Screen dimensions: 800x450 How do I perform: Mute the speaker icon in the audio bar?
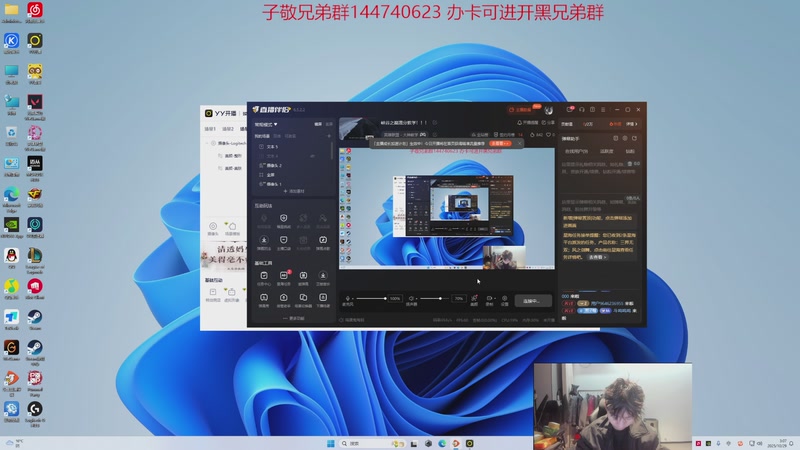click(x=411, y=298)
